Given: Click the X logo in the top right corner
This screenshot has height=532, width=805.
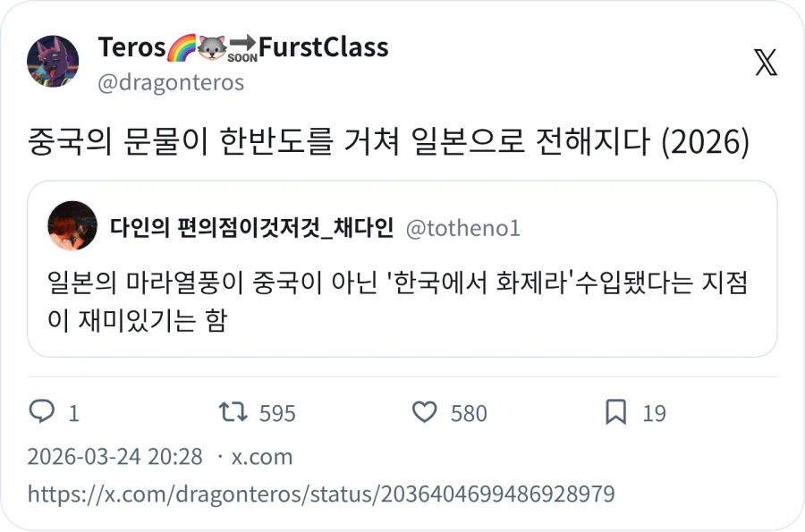Looking at the screenshot, I should [765, 63].
